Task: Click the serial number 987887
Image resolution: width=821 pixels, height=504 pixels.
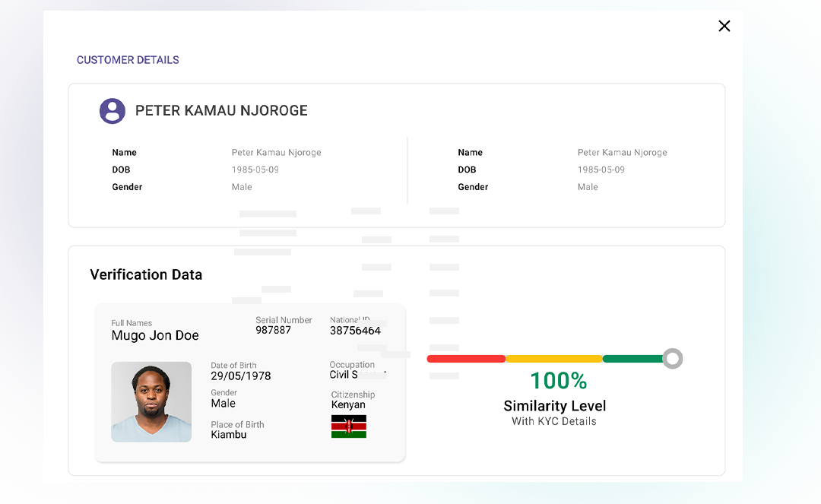Action: coord(274,330)
